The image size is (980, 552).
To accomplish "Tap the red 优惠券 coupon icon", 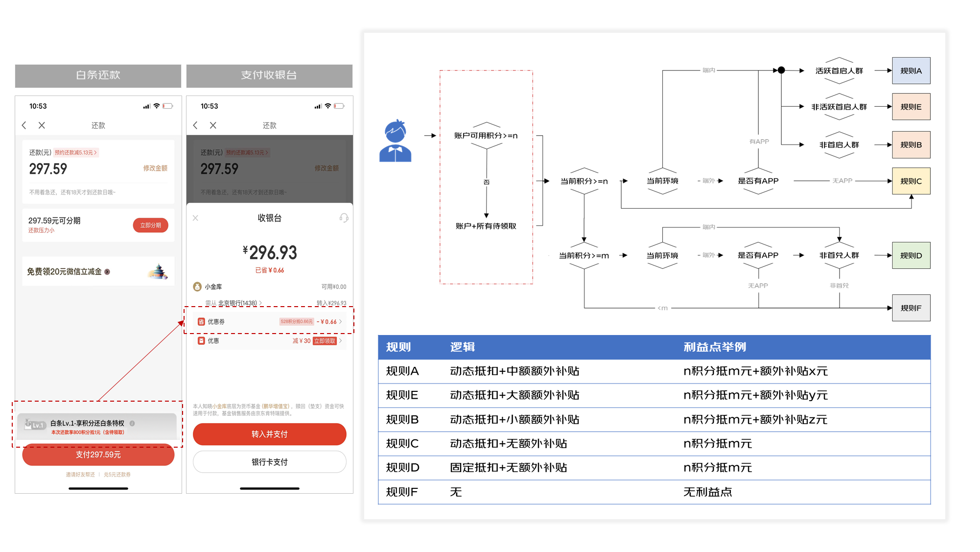I will click(201, 322).
